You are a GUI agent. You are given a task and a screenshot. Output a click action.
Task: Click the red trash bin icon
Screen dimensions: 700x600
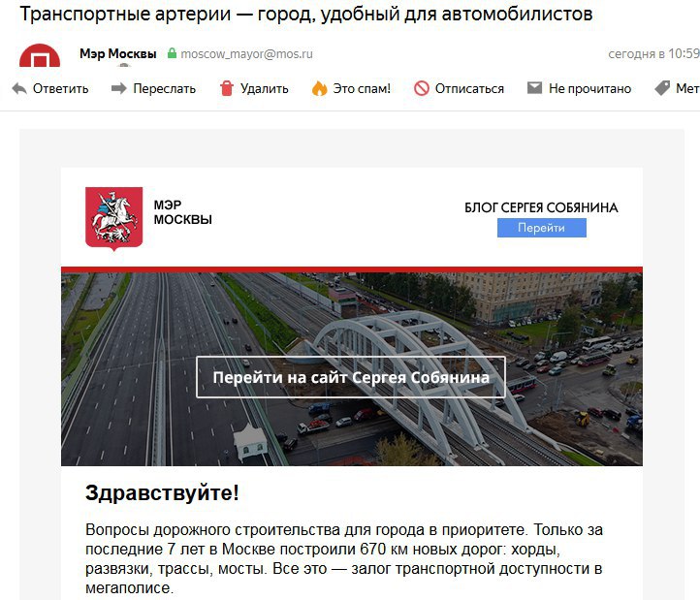[x=227, y=88]
